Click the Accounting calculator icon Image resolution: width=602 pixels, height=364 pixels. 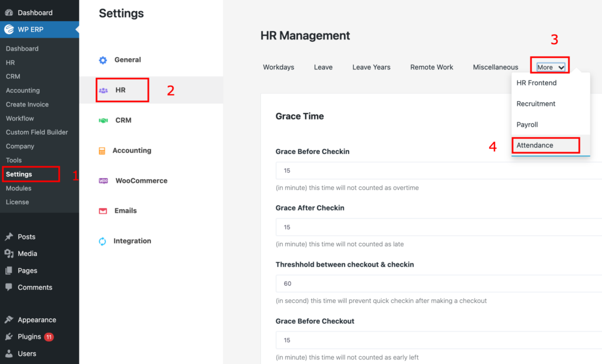(102, 151)
